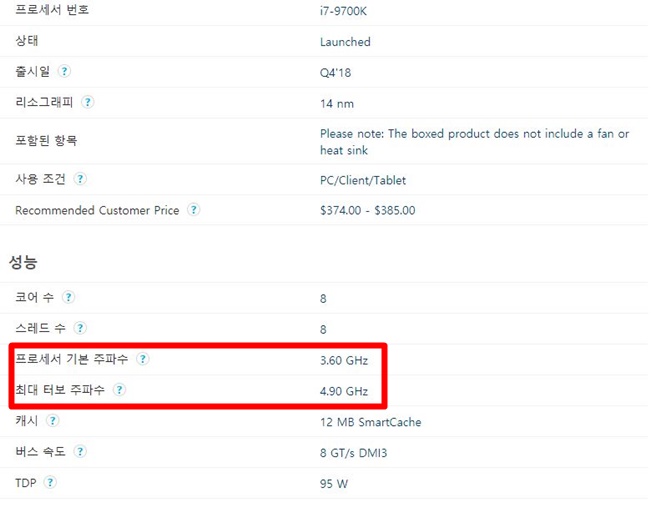Click the $374.00 - $385.00 price value
The image size is (660, 507).
pyautogui.click(x=367, y=211)
